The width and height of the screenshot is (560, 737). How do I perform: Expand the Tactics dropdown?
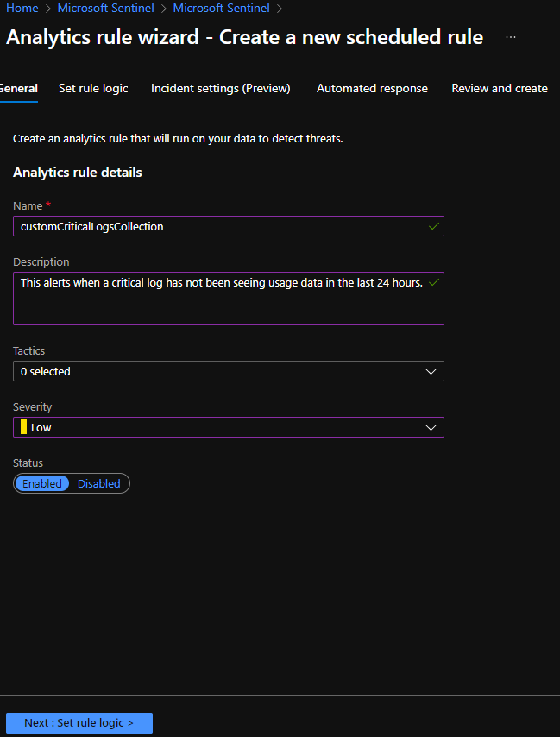(229, 371)
